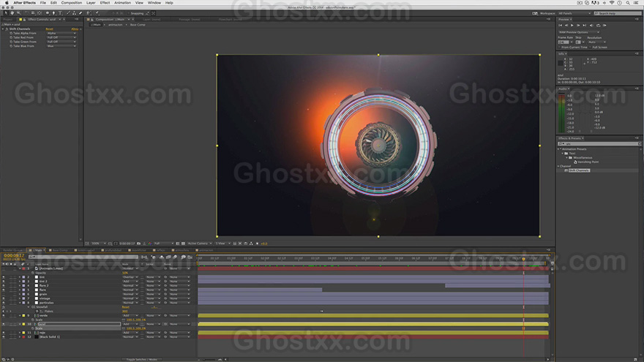Select the Pan Behind anchor point tool
The width and height of the screenshot is (644, 362).
40,13
